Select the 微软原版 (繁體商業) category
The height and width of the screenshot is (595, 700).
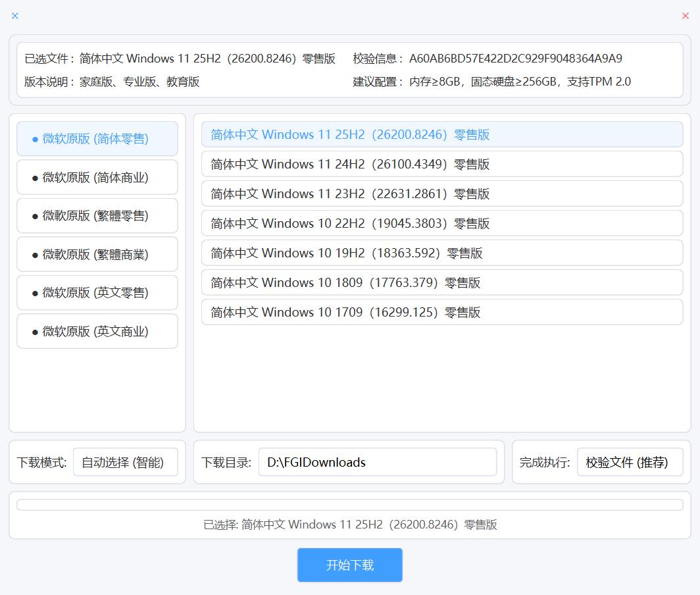(x=97, y=254)
